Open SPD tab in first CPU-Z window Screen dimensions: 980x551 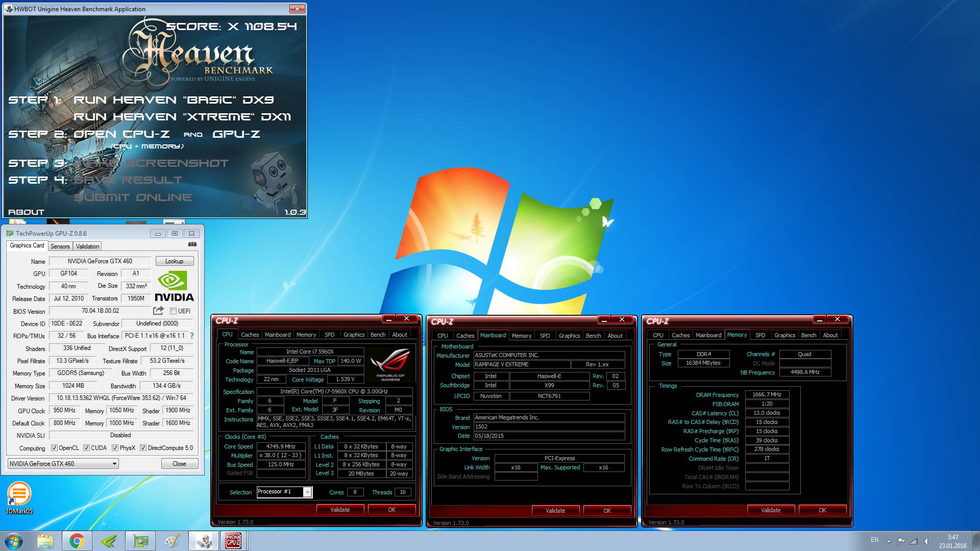(329, 335)
